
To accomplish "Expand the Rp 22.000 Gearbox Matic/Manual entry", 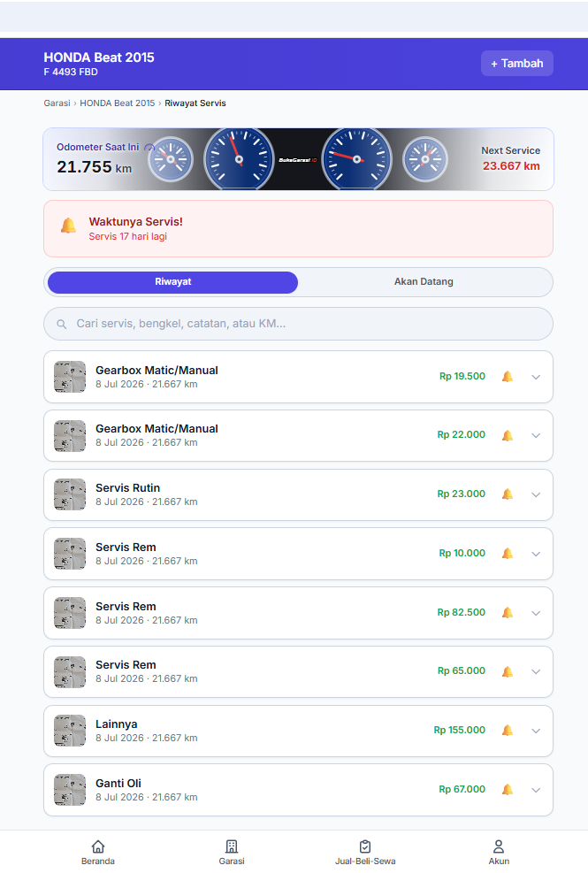I will pos(536,435).
